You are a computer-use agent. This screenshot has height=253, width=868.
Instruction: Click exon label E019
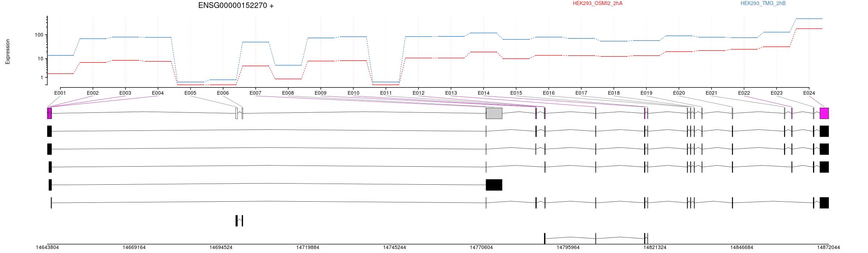click(x=646, y=93)
